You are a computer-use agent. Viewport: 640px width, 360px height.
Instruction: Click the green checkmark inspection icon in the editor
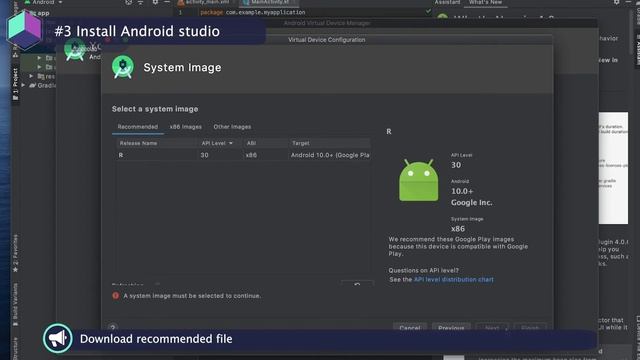tap(428, 12)
